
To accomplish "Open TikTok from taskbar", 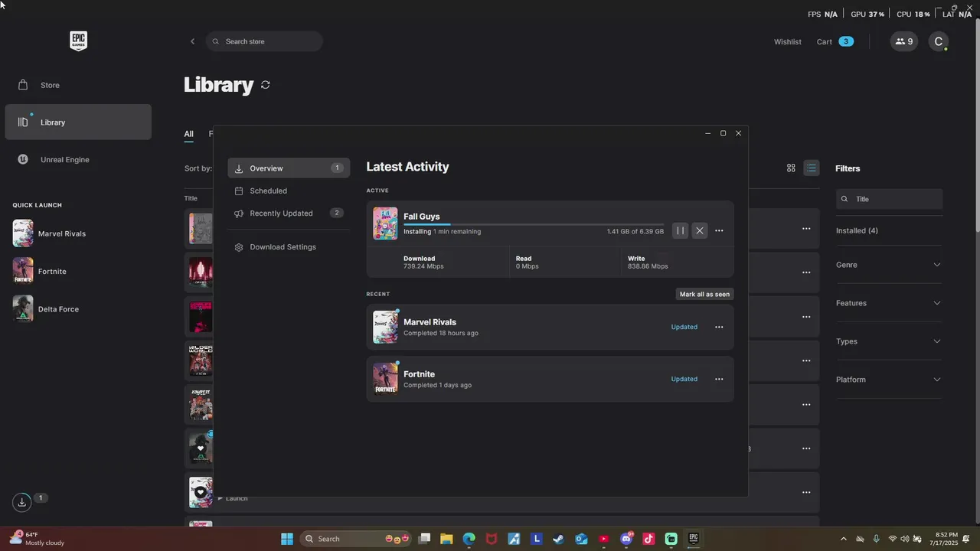I will 648,539.
